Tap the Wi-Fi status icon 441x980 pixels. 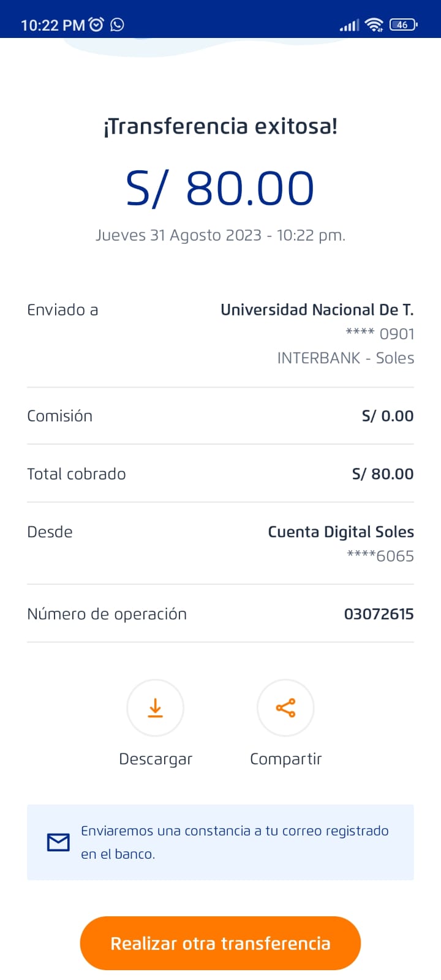pyautogui.click(x=373, y=24)
